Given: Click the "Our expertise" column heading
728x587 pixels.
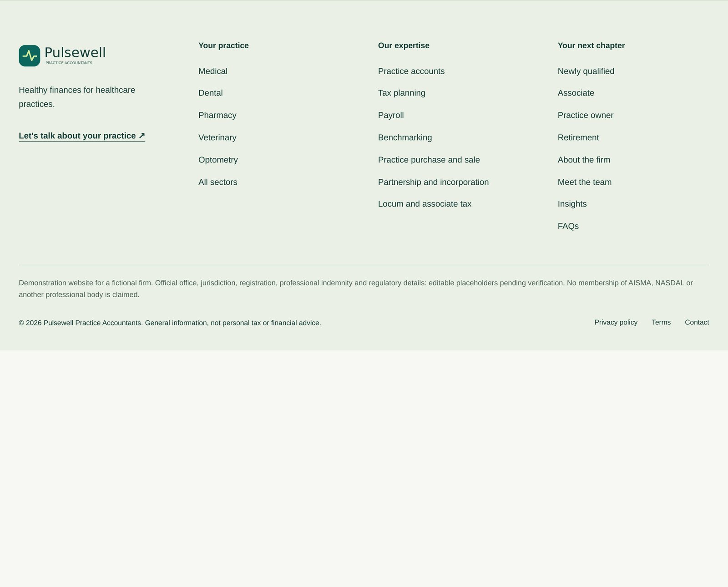Looking at the screenshot, I should pyautogui.click(x=404, y=46).
